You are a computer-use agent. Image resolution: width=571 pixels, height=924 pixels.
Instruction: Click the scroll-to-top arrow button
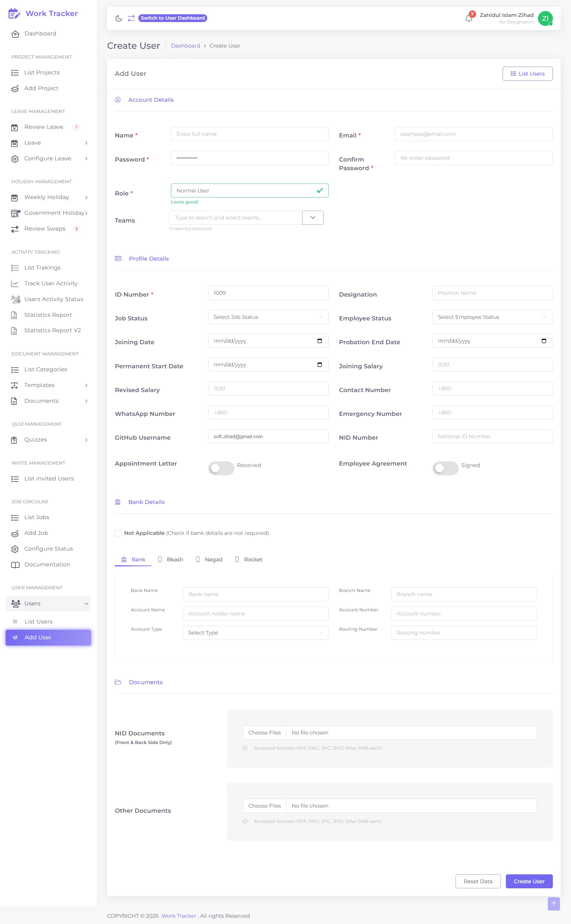tap(554, 903)
